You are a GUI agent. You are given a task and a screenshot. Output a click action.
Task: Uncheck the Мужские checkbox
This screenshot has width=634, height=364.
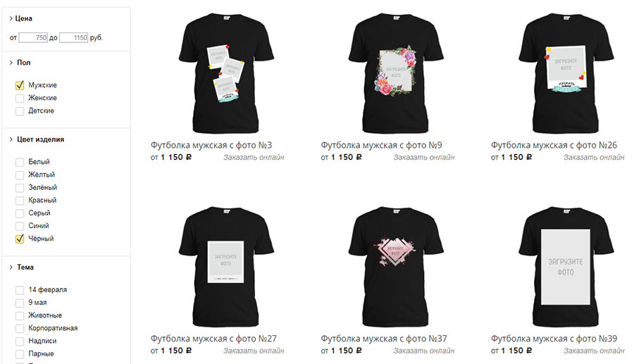coord(20,85)
